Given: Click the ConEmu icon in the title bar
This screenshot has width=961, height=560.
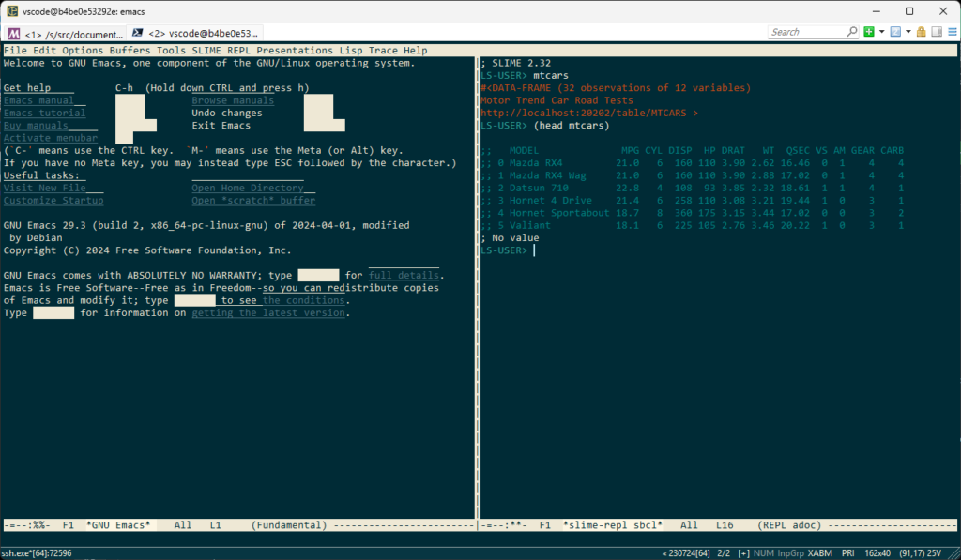Looking at the screenshot, I should pyautogui.click(x=12, y=11).
